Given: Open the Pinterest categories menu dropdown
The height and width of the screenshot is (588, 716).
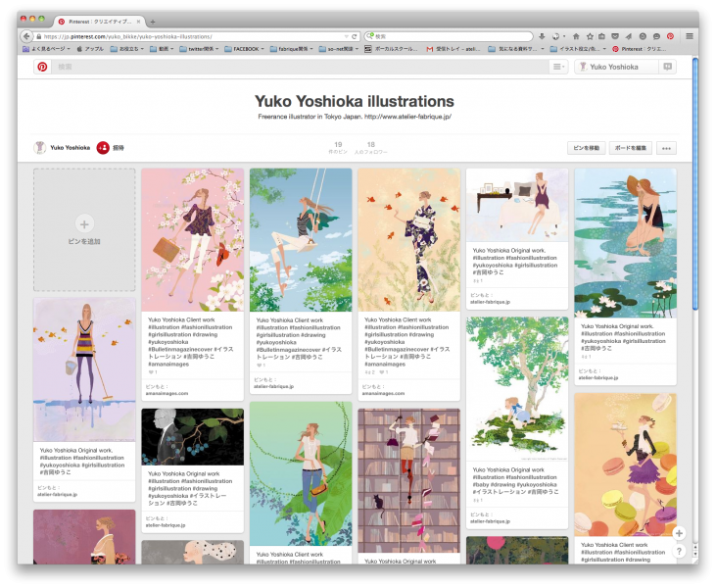Looking at the screenshot, I should click(x=559, y=67).
